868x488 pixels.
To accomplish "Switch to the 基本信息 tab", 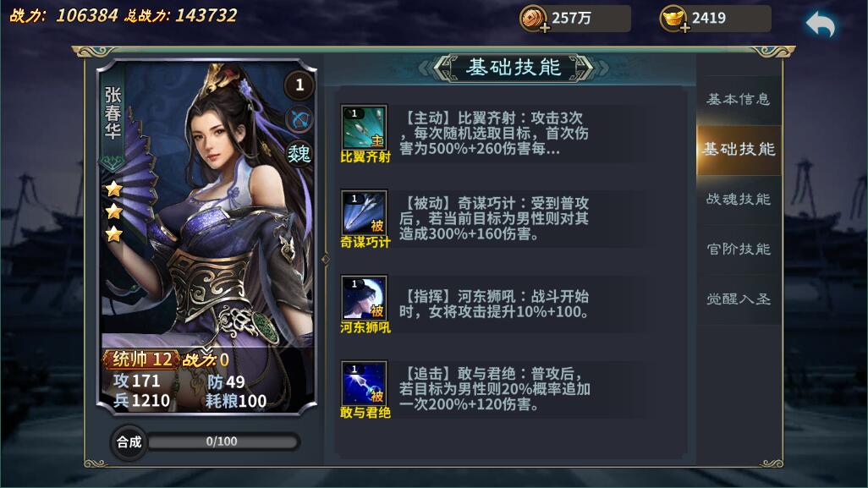I will point(739,100).
